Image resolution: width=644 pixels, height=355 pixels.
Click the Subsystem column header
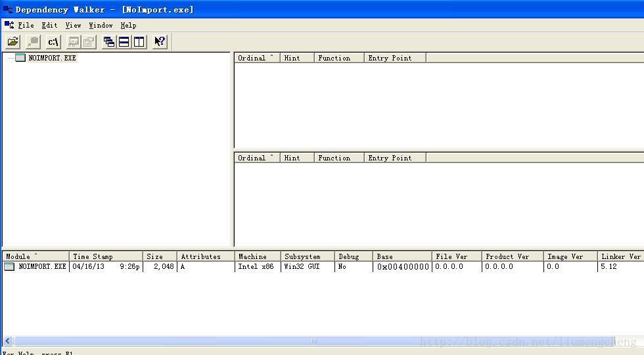[x=308, y=256]
